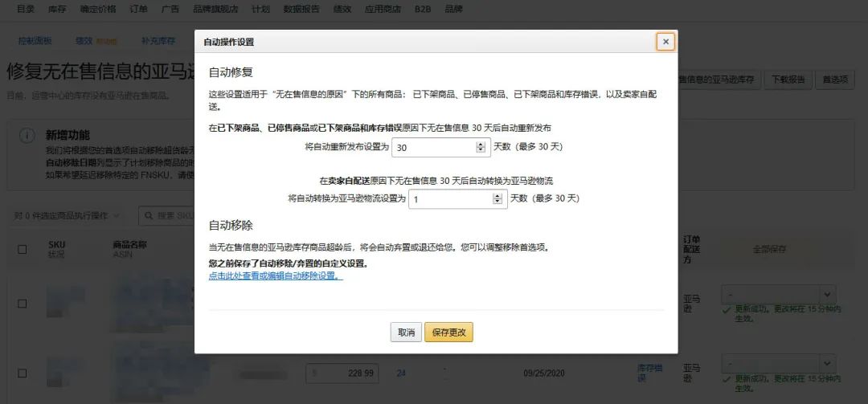Open the B2B menu
The image size is (868, 404).
click(423, 9)
